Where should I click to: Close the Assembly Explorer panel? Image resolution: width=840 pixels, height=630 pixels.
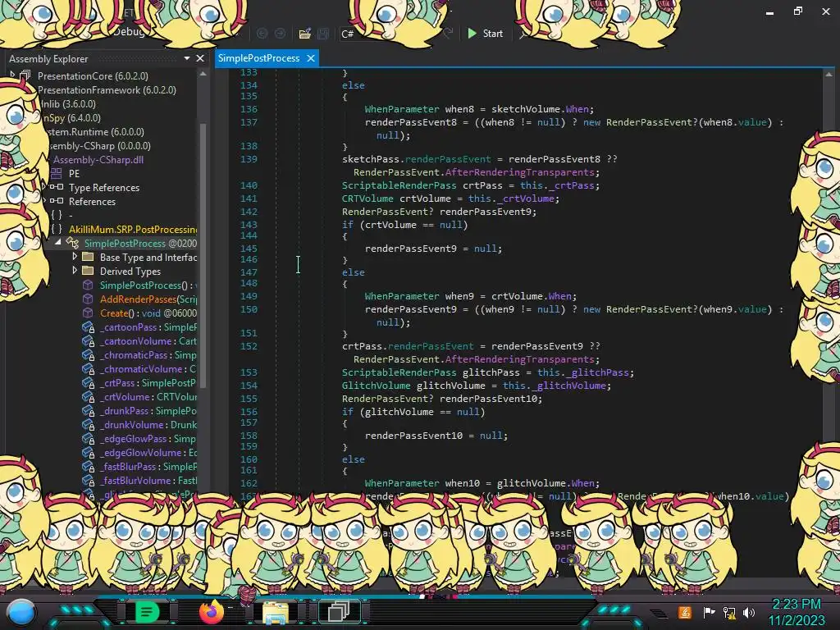click(x=200, y=58)
